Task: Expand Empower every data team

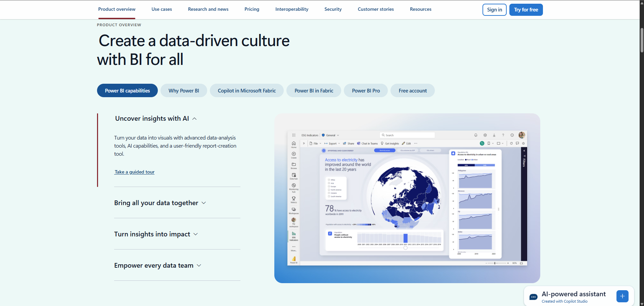Action: coord(158,265)
